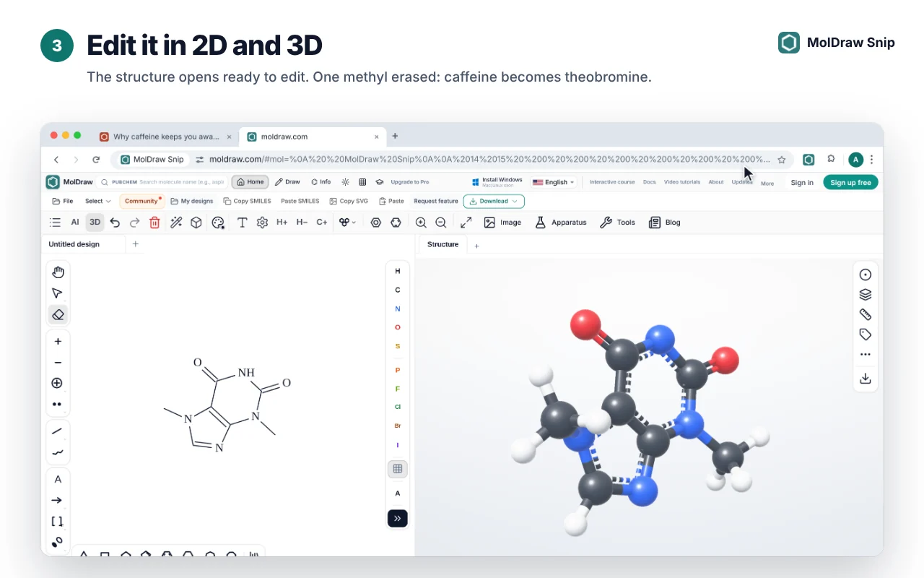This screenshot has height=578, width=924.
Task: Choose the wavy chain bond tool
Action: 58,453
